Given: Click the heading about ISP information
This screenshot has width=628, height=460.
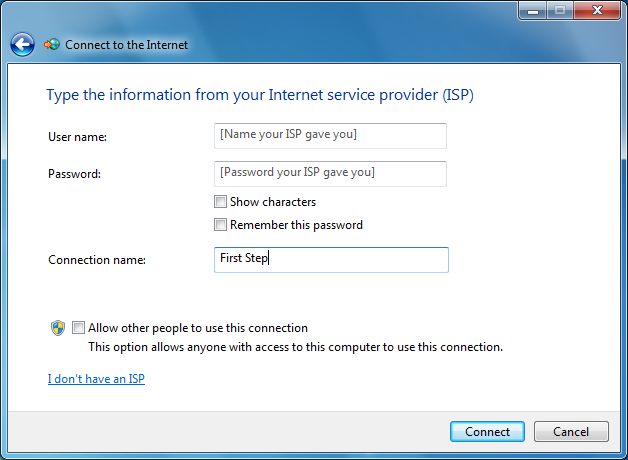Looking at the screenshot, I should (x=259, y=96).
